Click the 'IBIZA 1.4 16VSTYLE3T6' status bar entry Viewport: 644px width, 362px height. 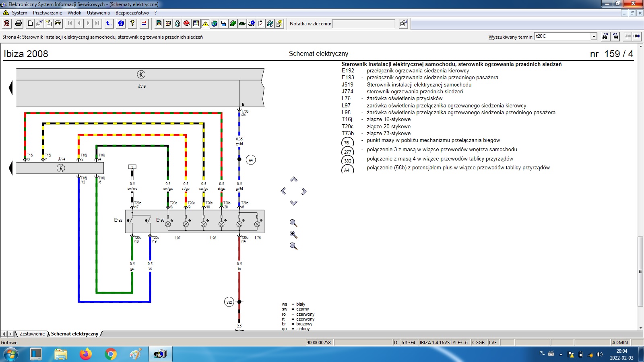[x=444, y=343]
